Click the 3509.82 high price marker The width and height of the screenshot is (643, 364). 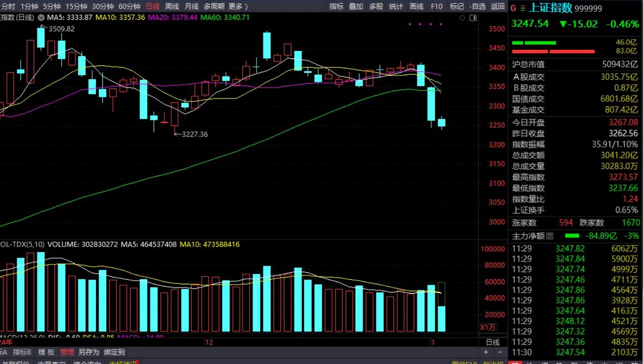click(61, 29)
